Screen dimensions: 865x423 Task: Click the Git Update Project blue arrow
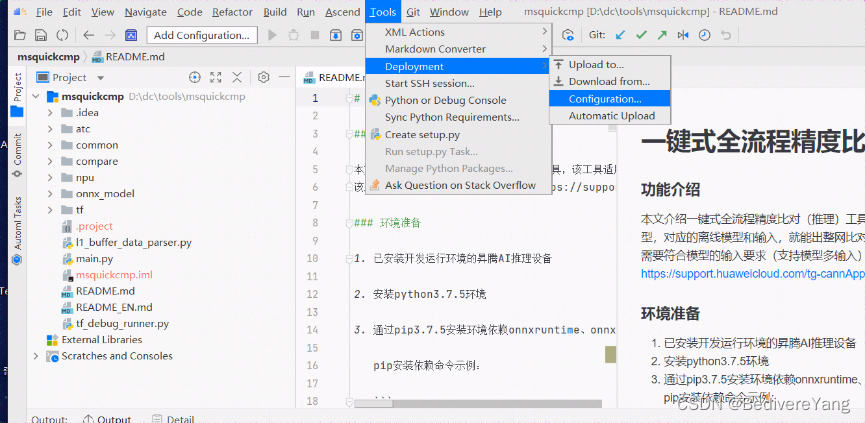click(620, 35)
